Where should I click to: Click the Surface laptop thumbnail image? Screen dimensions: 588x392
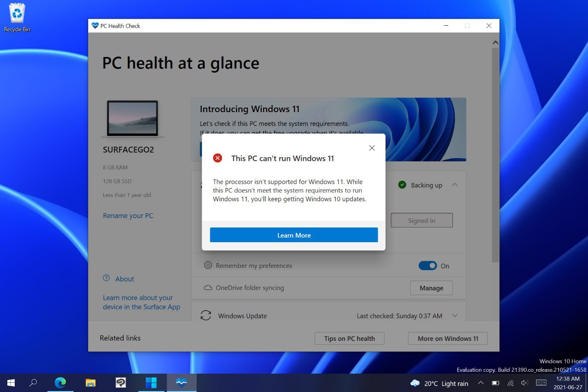click(132, 119)
